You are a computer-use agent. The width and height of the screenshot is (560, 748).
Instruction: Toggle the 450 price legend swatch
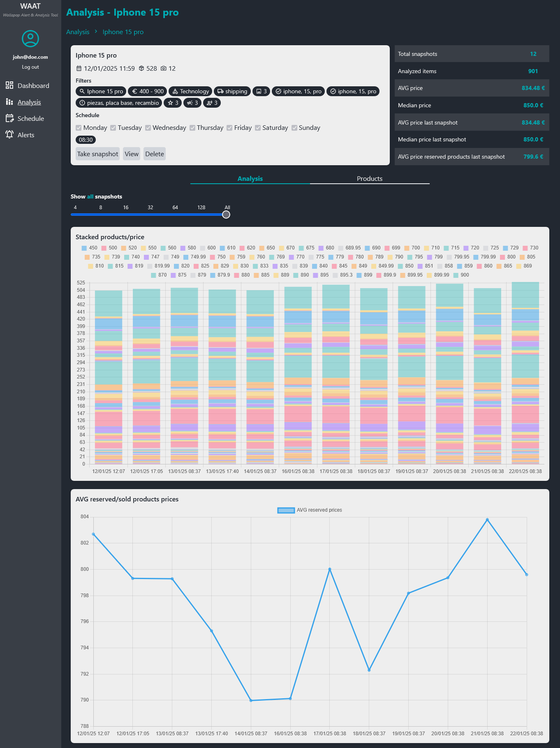[x=84, y=248]
